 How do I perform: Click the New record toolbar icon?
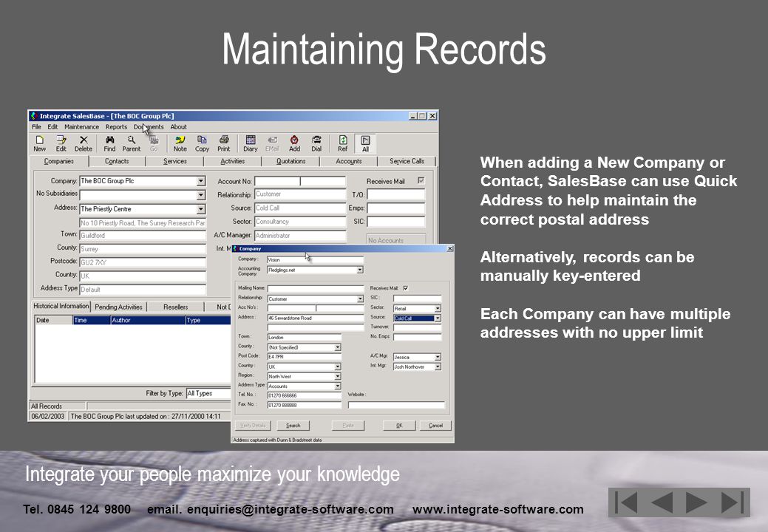[40, 143]
